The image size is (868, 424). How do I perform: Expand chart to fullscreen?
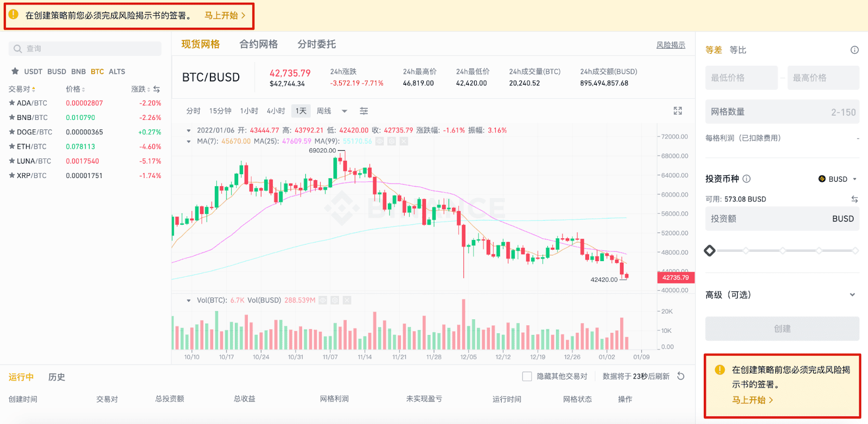coord(678,111)
